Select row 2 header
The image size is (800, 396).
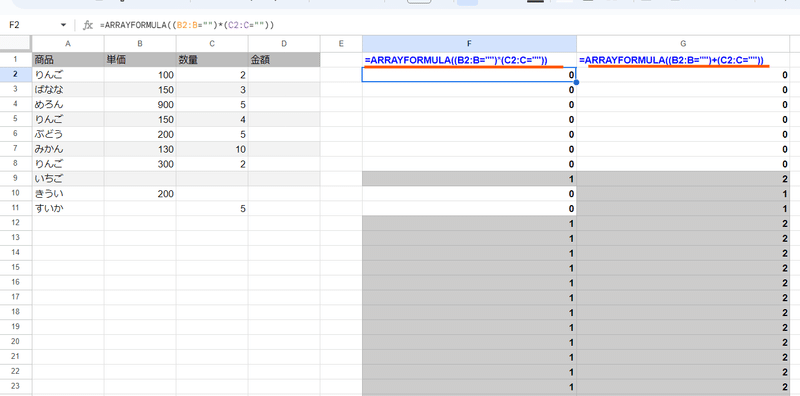tap(16, 75)
